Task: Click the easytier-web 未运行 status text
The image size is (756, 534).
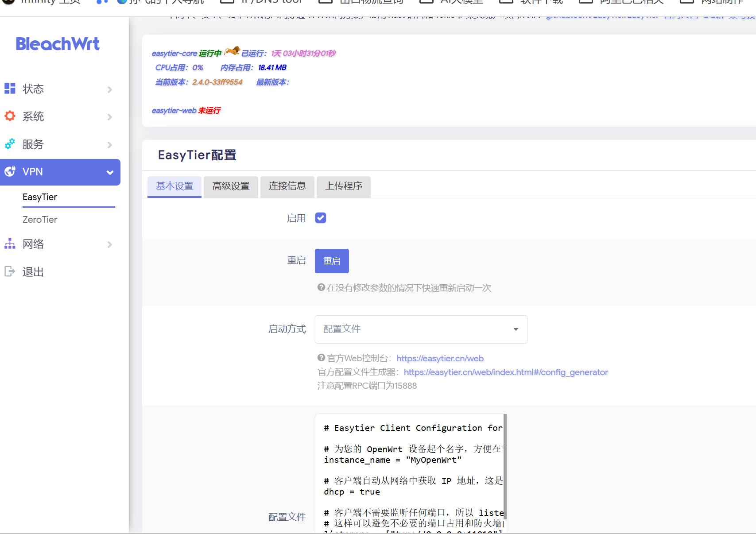Action: click(x=186, y=110)
